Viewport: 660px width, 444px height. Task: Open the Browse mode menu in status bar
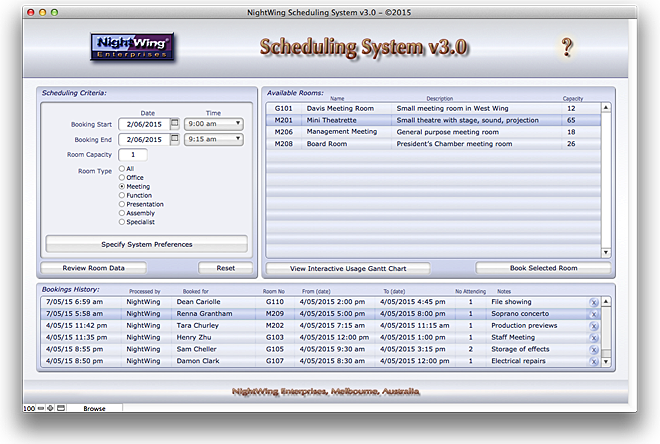[x=94, y=408]
